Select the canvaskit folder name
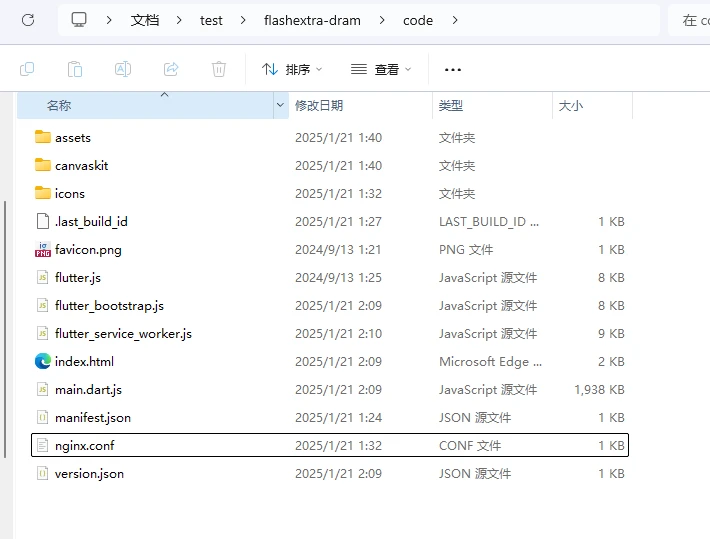The height and width of the screenshot is (539, 710). (82, 166)
